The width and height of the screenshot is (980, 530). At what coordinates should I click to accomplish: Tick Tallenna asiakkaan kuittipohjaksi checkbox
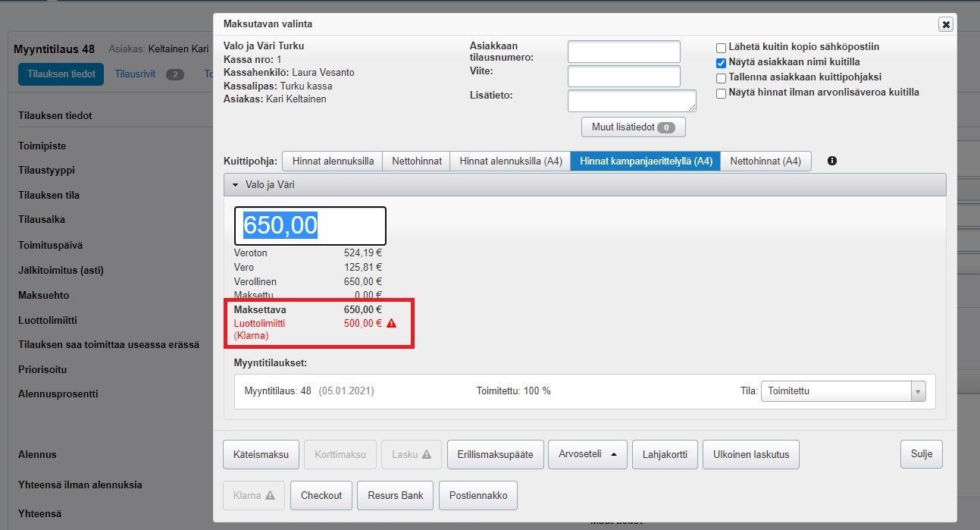pos(722,77)
